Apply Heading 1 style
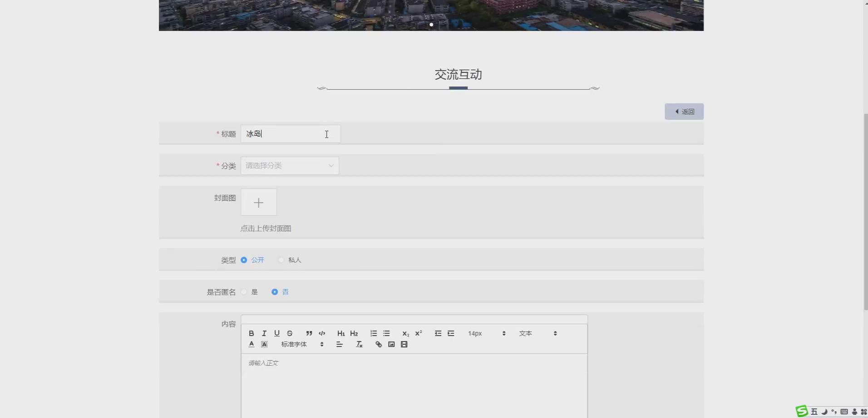 tap(340, 333)
